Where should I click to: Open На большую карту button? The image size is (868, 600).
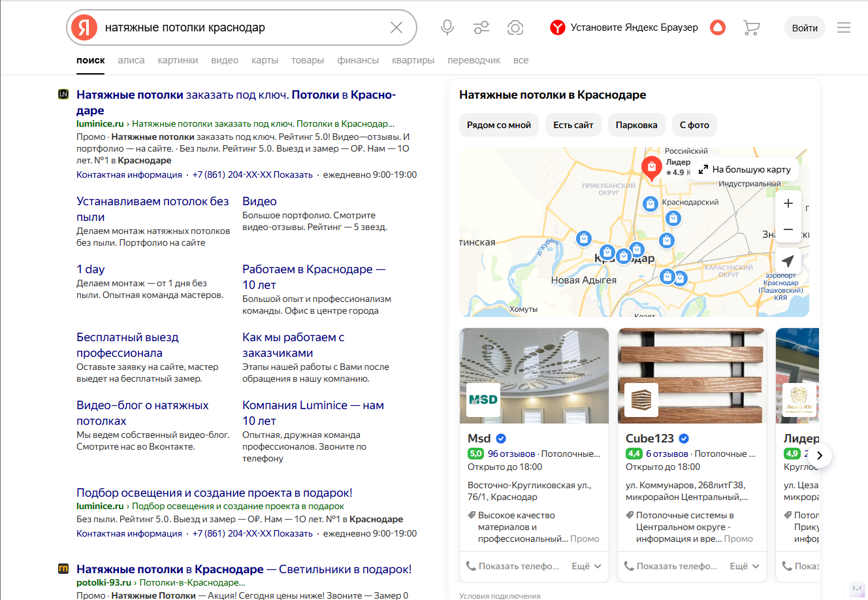(745, 169)
